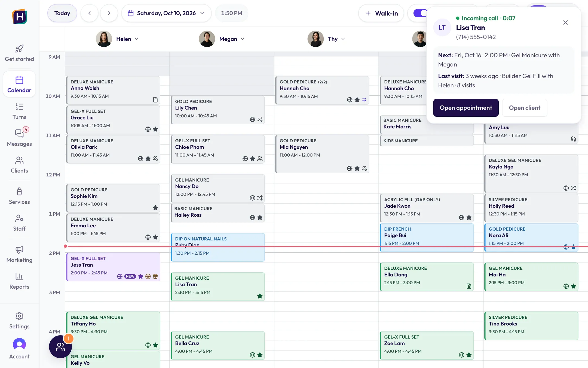The image size is (588, 368).
Task: Open the floating waitlist button with badge 1
Action: click(x=60, y=346)
